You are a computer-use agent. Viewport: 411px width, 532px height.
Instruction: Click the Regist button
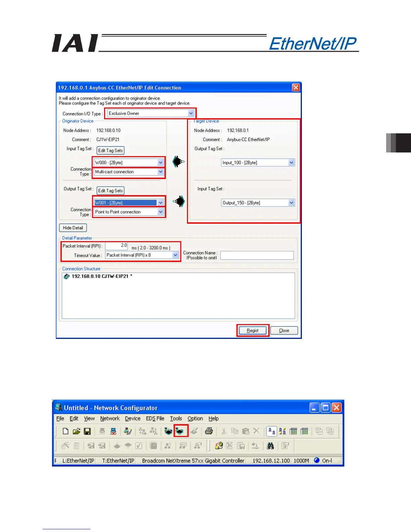(253, 330)
